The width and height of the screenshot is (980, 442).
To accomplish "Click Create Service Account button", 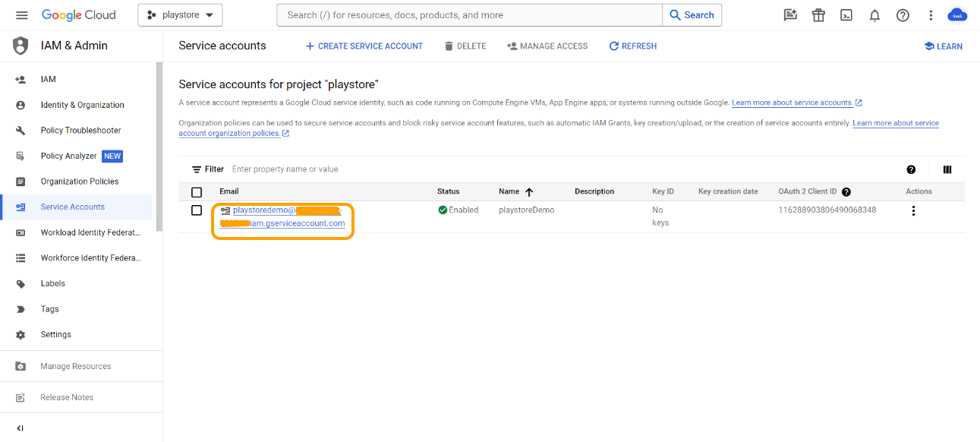I will [364, 46].
